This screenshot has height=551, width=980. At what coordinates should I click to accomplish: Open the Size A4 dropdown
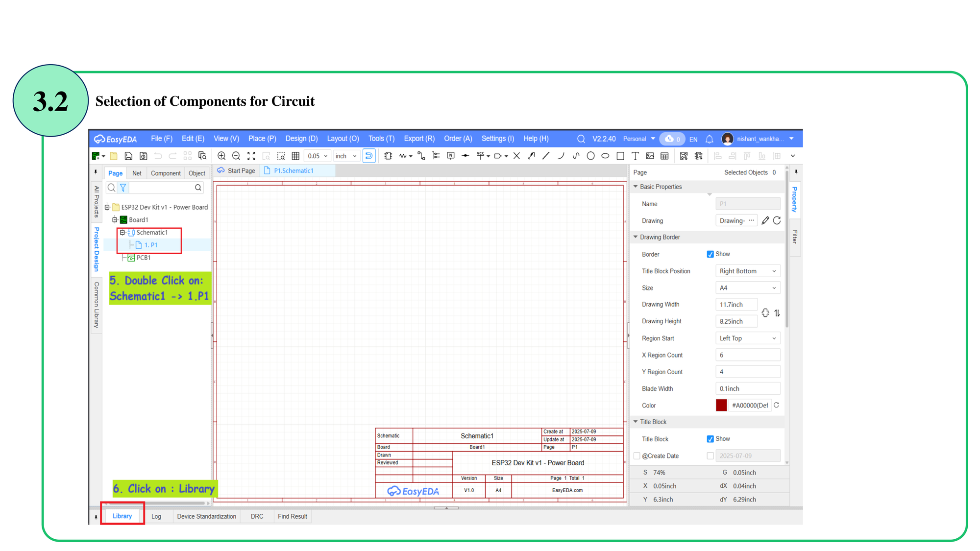[x=748, y=288]
